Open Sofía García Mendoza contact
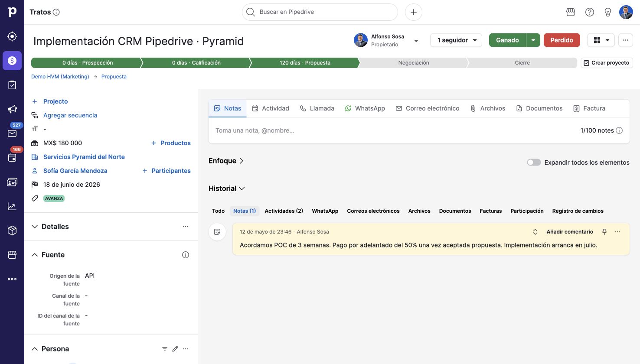Viewport: 640px width, 364px height. click(75, 171)
